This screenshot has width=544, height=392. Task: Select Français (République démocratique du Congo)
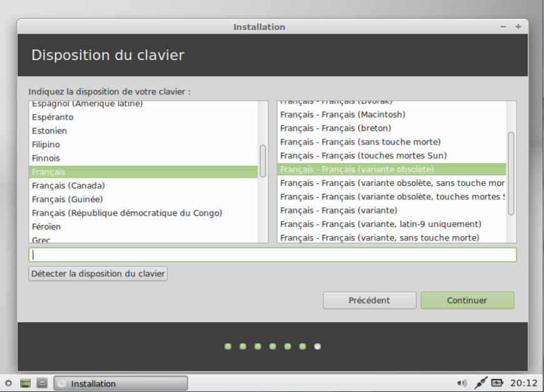(143, 213)
